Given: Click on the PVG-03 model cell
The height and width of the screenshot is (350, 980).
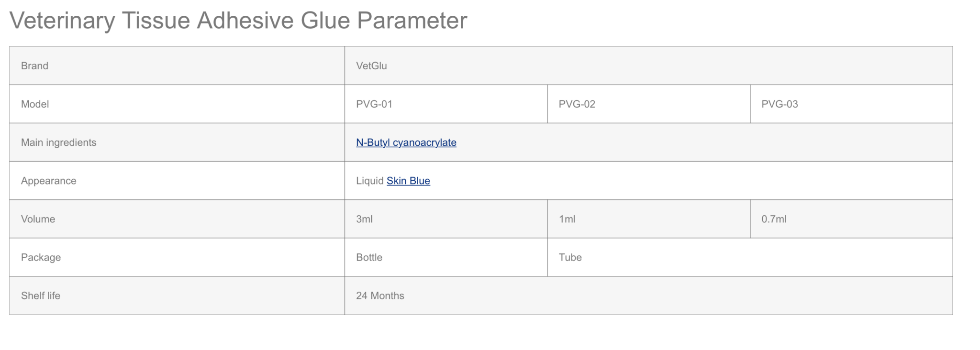Looking at the screenshot, I should (780, 104).
